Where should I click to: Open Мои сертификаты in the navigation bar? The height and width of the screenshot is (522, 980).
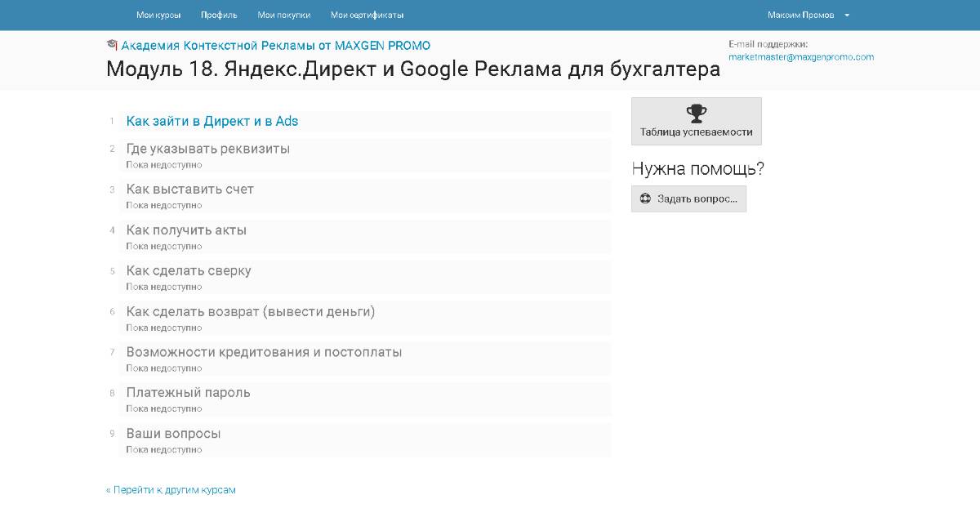tap(367, 16)
